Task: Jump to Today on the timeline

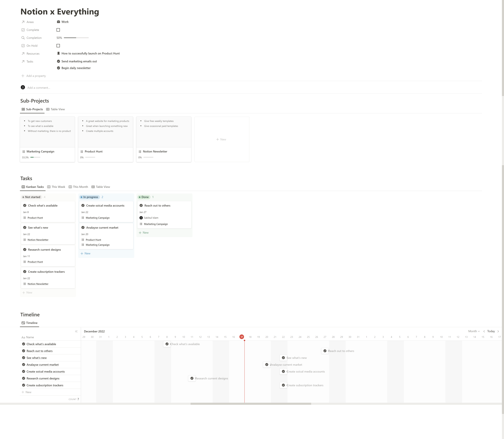Action: point(491,331)
